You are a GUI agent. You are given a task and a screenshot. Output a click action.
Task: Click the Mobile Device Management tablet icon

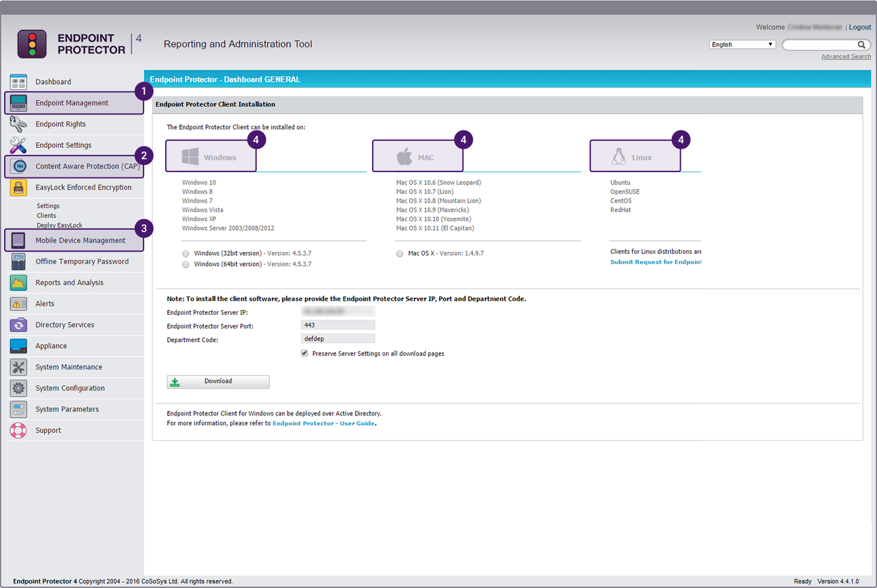click(18, 240)
